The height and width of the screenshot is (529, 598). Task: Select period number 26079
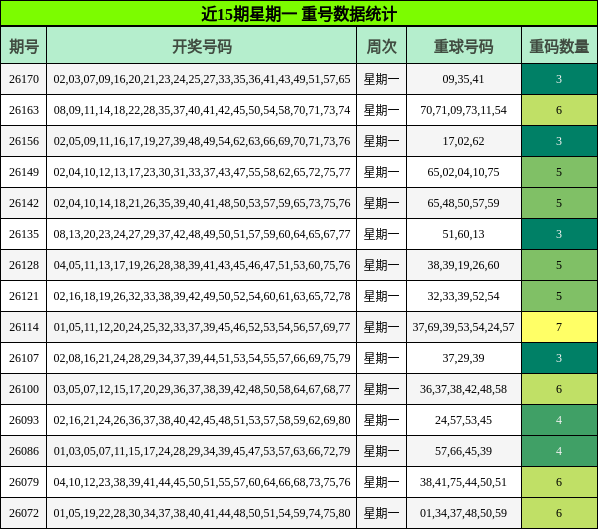(x=24, y=482)
